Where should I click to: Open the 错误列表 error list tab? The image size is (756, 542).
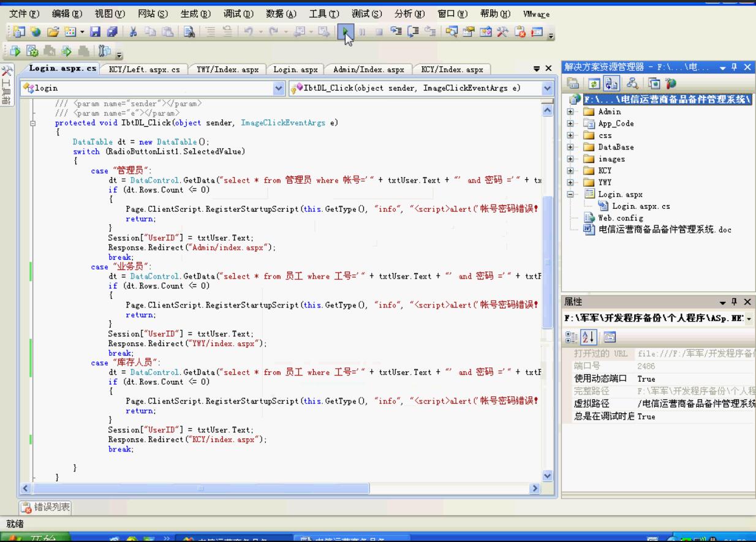click(x=45, y=507)
